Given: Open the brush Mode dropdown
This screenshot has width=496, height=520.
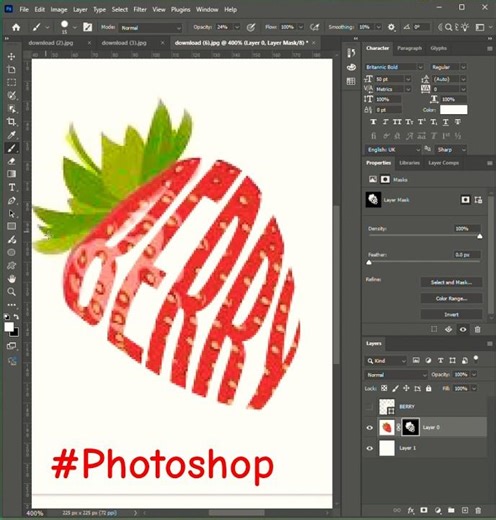Looking at the screenshot, I should tap(151, 28).
